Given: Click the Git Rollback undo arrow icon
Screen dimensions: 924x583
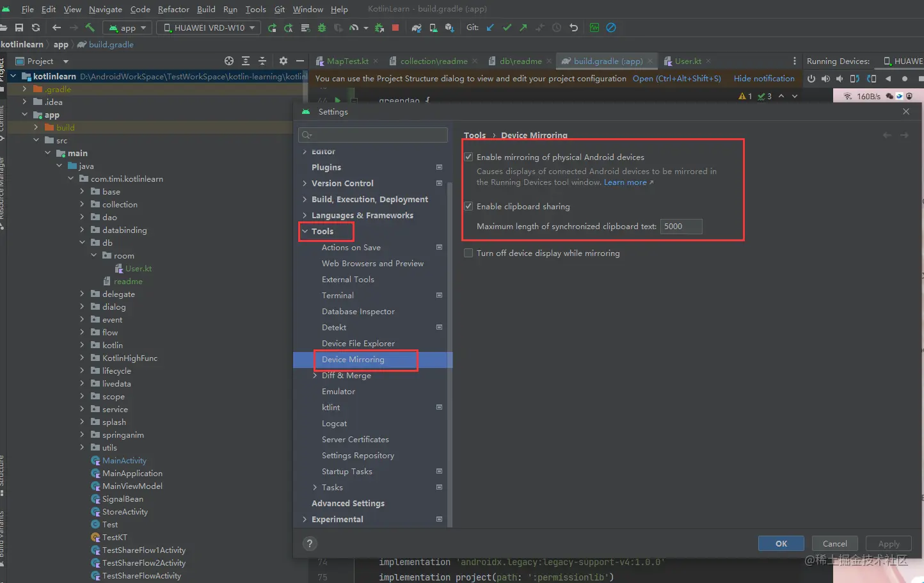Looking at the screenshot, I should tap(573, 28).
